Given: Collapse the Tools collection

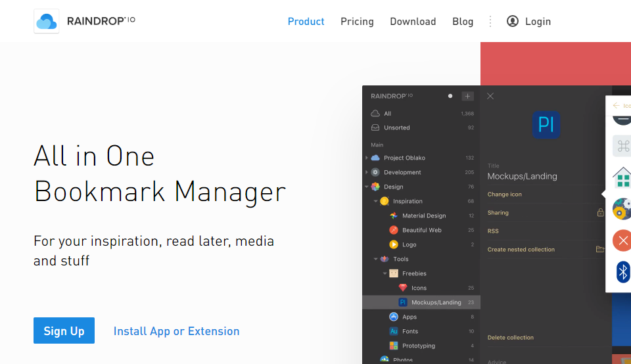Looking at the screenshot, I should click(375, 259).
